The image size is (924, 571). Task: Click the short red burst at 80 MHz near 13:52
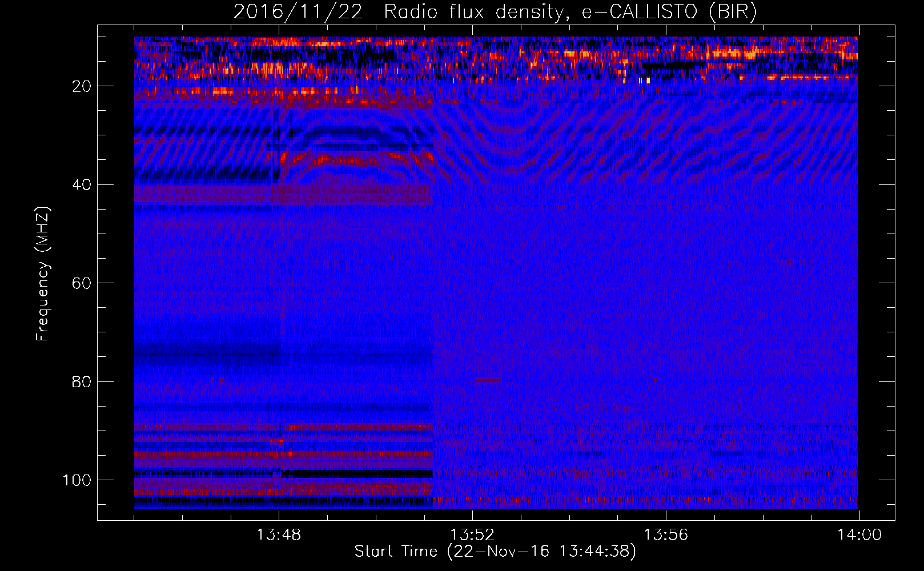[x=489, y=380]
